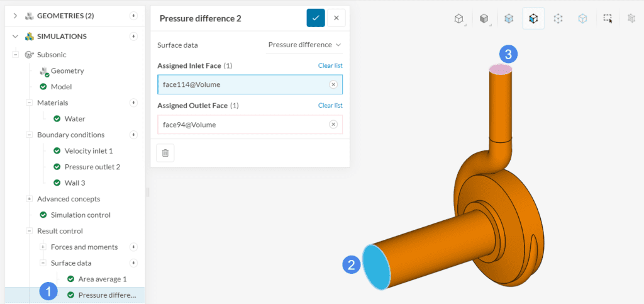The height and width of the screenshot is (304, 644).
Task: Delete Pressure difference 2 using the trash icon
Action: (165, 153)
